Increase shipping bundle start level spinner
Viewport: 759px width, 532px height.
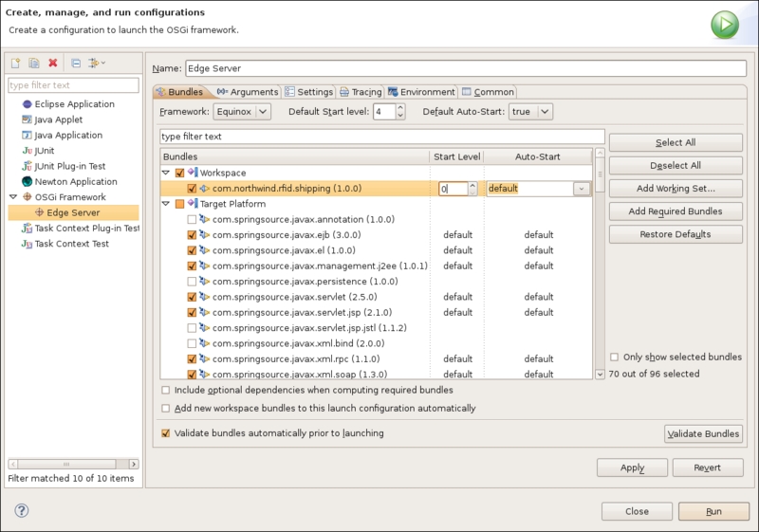click(x=472, y=185)
